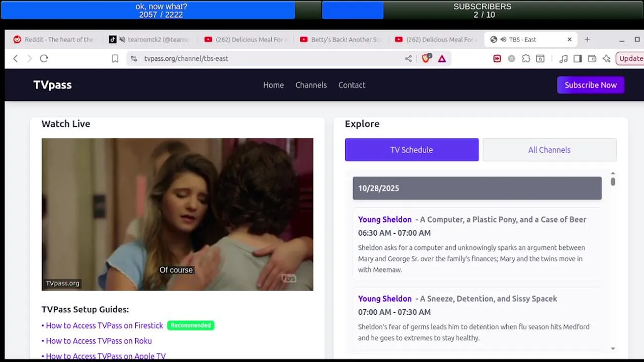
Task: Switch to first Delicious Meal YouTube tab
Action: (x=246, y=40)
